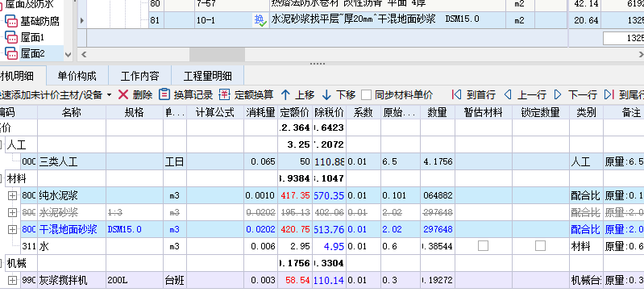Move row up with 上移 arrow
The height and width of the screenshot is (305, 644).
[x=285, y=95]
